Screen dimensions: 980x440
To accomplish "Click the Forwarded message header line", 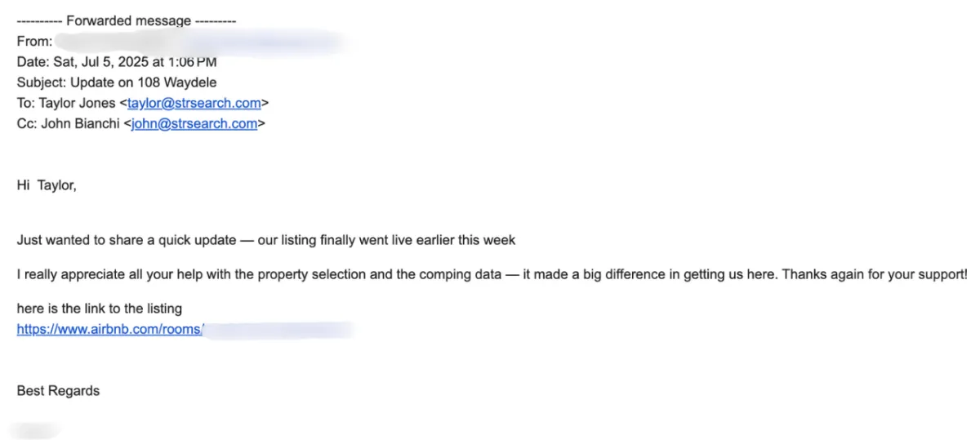I will click(x=127, y=20).
